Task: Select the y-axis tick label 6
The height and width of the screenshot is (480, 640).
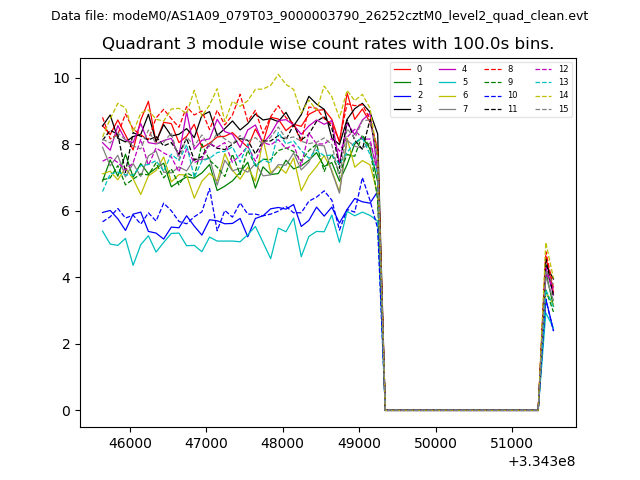Action: tap(65, 211)
